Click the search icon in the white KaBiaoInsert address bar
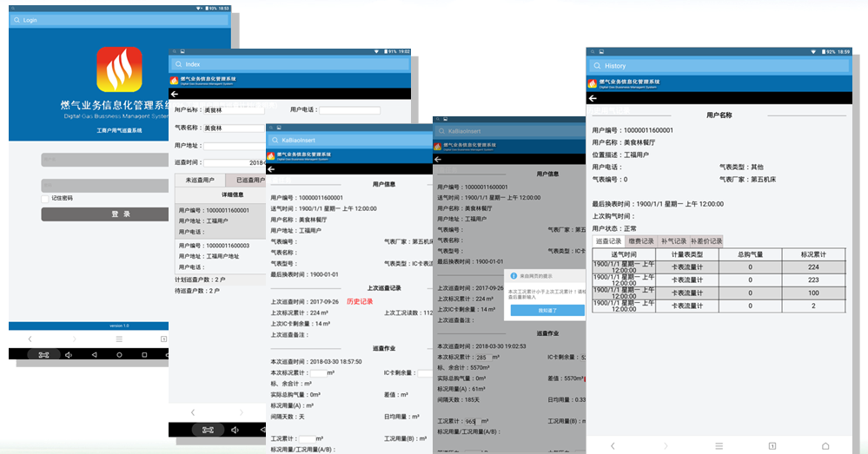 tap(275, 141)
